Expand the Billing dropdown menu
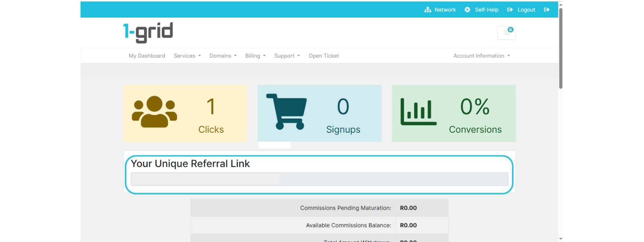Image resolution: width=644 pixels, height=242 pixels. click(x=256, y=56)
